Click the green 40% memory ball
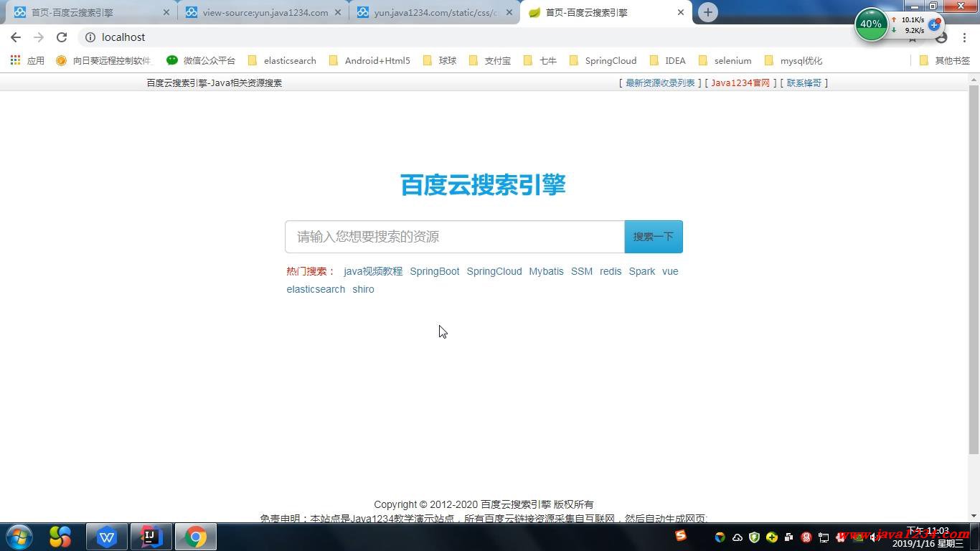The image size is (980, 551). click(871, 24)
